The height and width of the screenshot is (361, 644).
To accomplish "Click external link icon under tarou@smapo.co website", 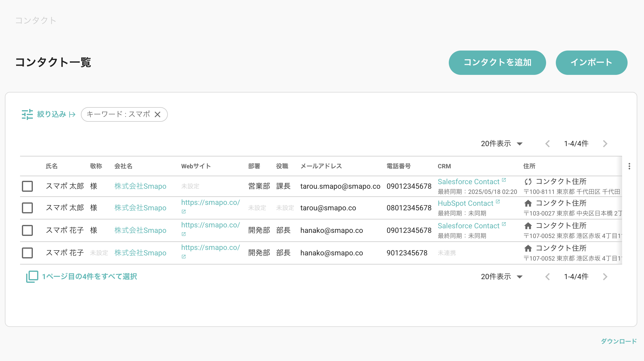I will pyautogui.click(x=184, y=212).
